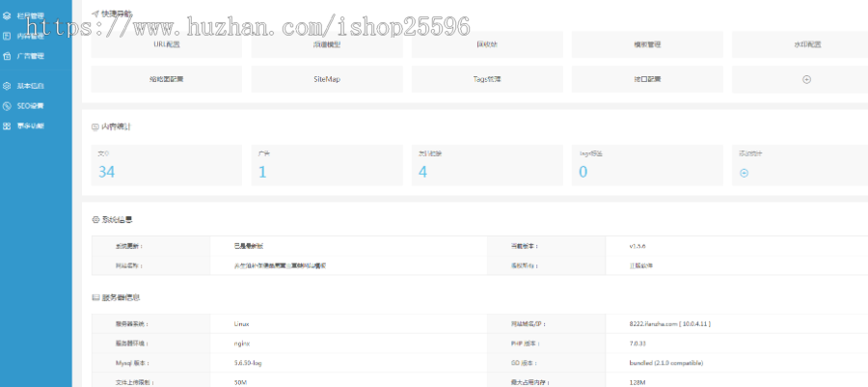Click the blue plus icon under 添加统计
This screenshot has height=387, width=868.
click(745, 174)
